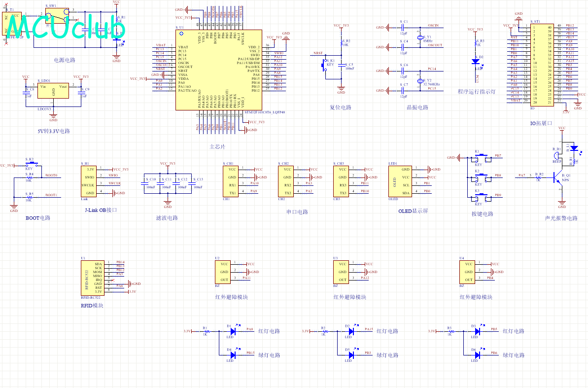Image resolution: width=588 pixels, height=388 pixels.
Task: Click the LED1 OLED display component
Action: point(400,181)
